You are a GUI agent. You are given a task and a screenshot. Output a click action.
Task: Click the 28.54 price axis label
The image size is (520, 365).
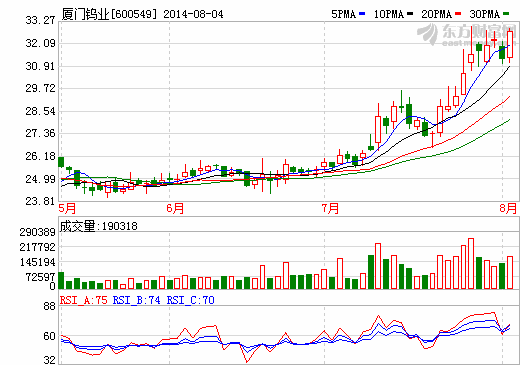40,111
